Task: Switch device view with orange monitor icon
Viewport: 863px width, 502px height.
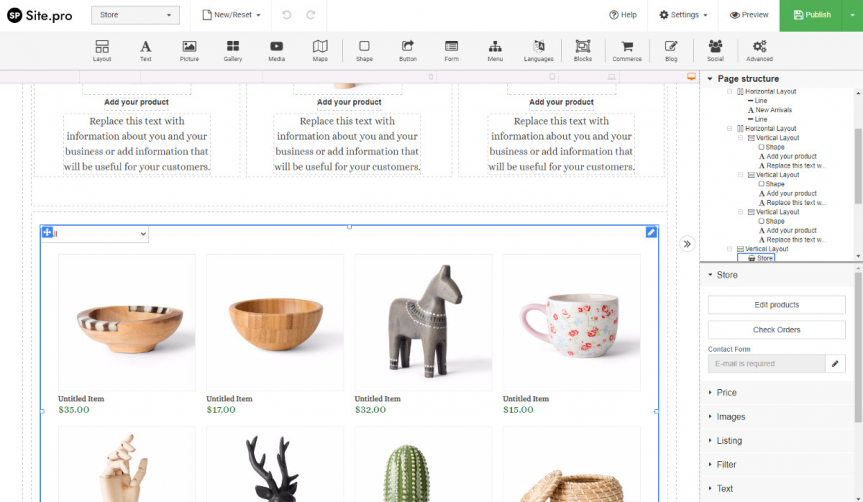Action: [691, 77]
